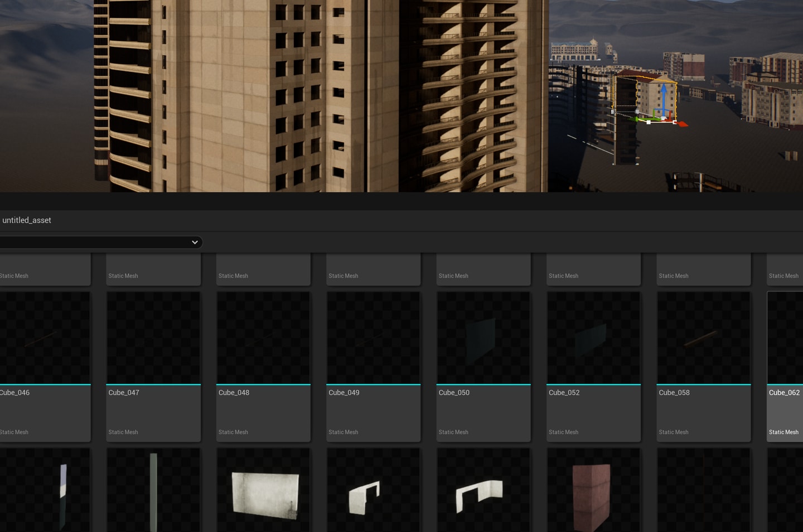Click Static Mesh label under Cube_058
The height and width of the screenshot is (532, 803).
[674, 432]
